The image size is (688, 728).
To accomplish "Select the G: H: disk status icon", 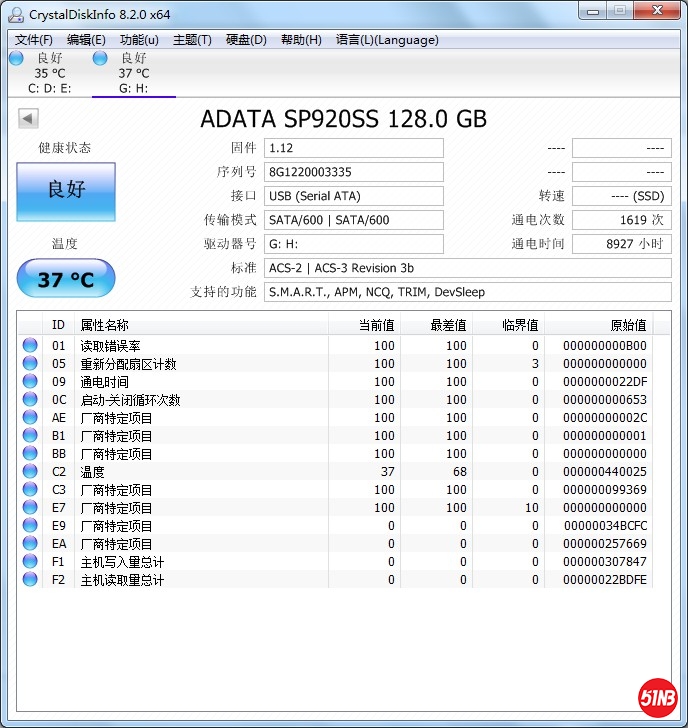I will click(100, 59).
